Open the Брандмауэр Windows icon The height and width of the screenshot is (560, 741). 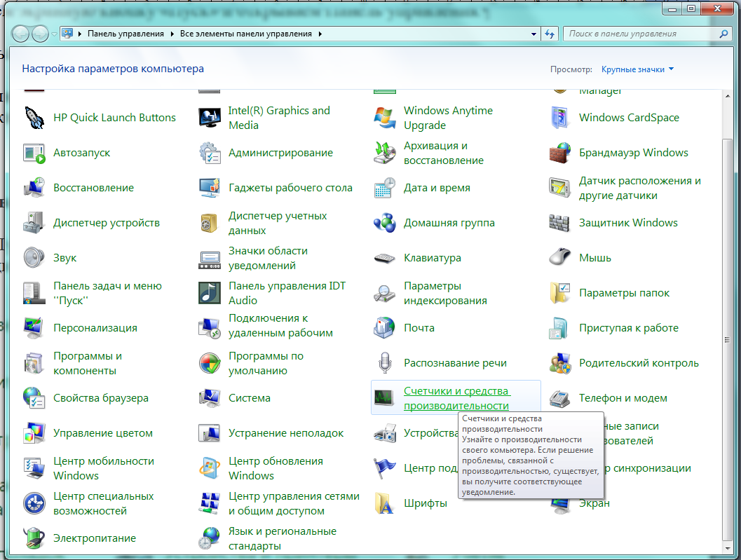[559, 153]
